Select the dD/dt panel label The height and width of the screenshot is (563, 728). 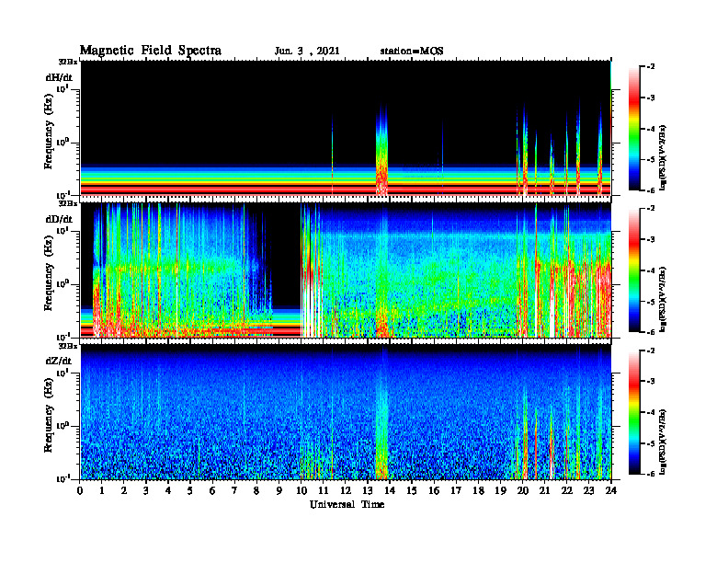click(59, 219)
